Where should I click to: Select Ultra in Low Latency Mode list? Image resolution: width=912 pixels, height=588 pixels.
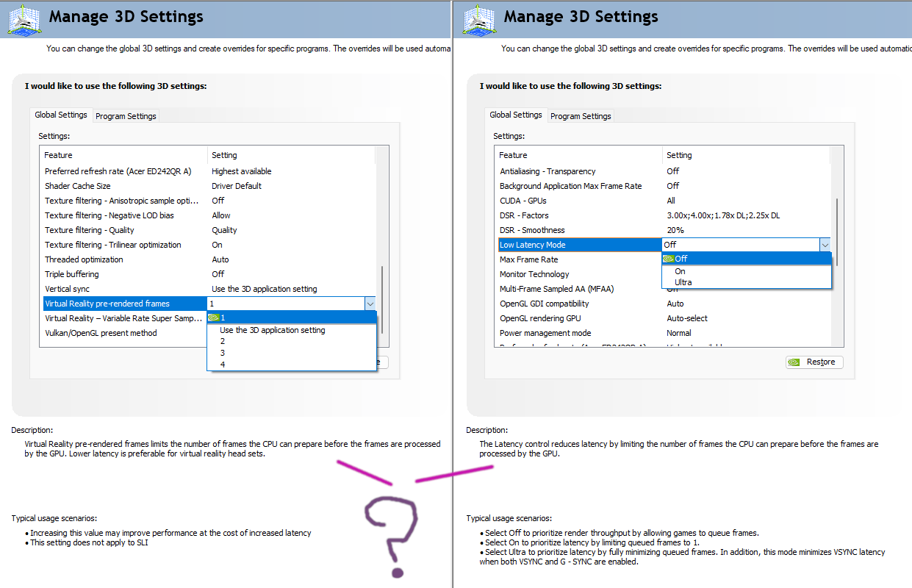tap(683, 282)
